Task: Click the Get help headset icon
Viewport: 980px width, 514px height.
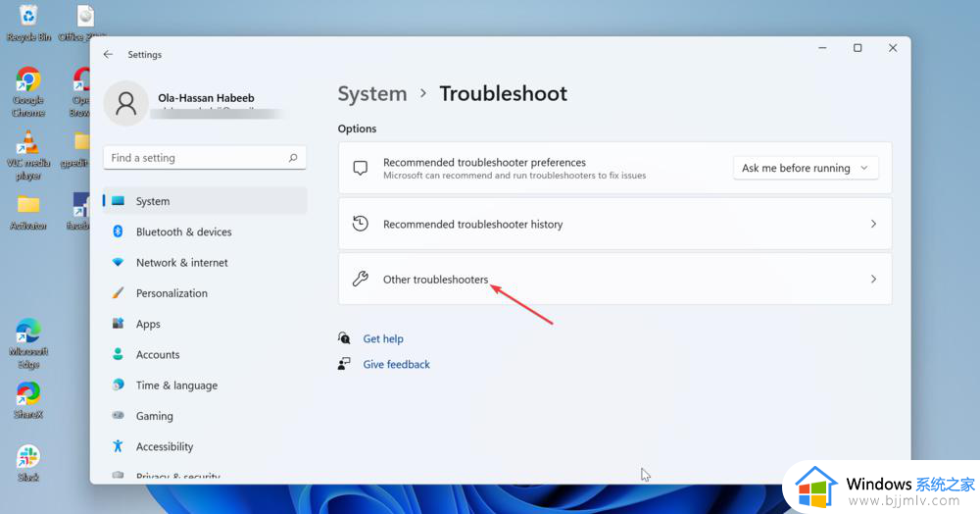Action: tap(344, 338)
